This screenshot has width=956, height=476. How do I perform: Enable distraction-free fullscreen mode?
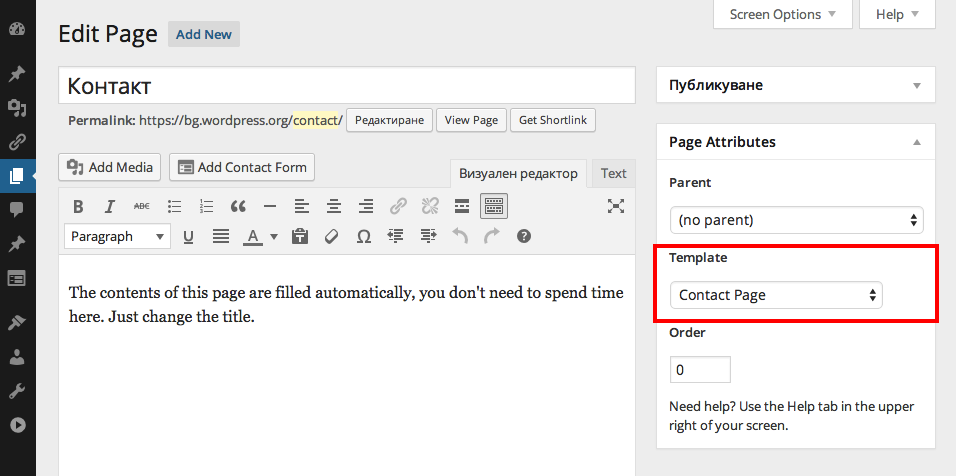(616, 206)
